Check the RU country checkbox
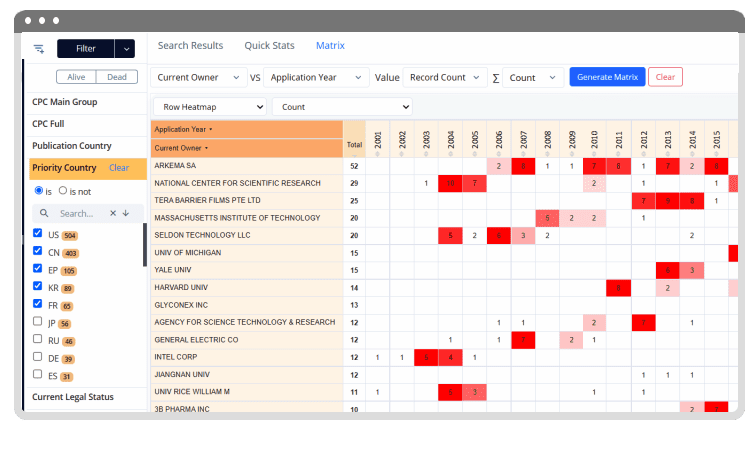This screenshot has width=750, height=450. [38, 339]
